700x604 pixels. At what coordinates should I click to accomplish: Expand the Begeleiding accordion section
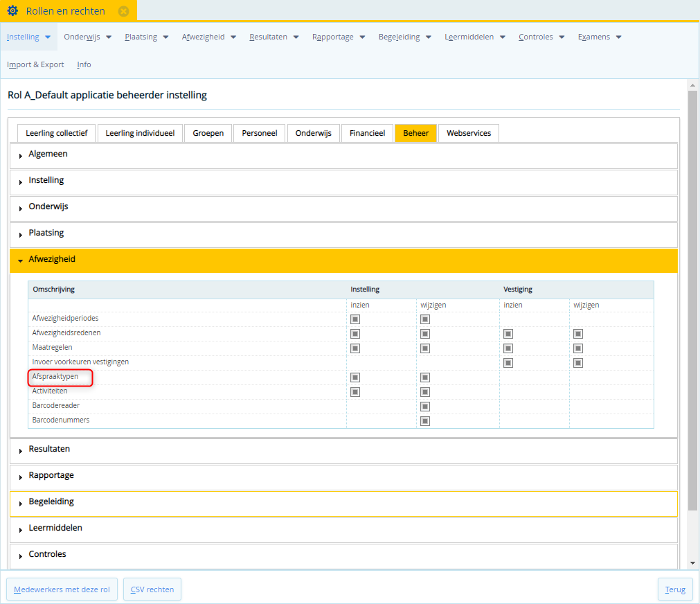pos(343,504)
